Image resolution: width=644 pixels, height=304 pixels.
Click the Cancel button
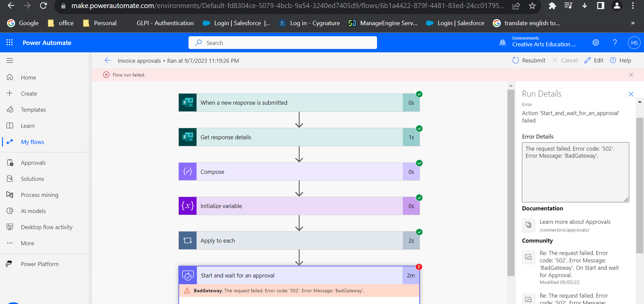click(x=565, y=60)
